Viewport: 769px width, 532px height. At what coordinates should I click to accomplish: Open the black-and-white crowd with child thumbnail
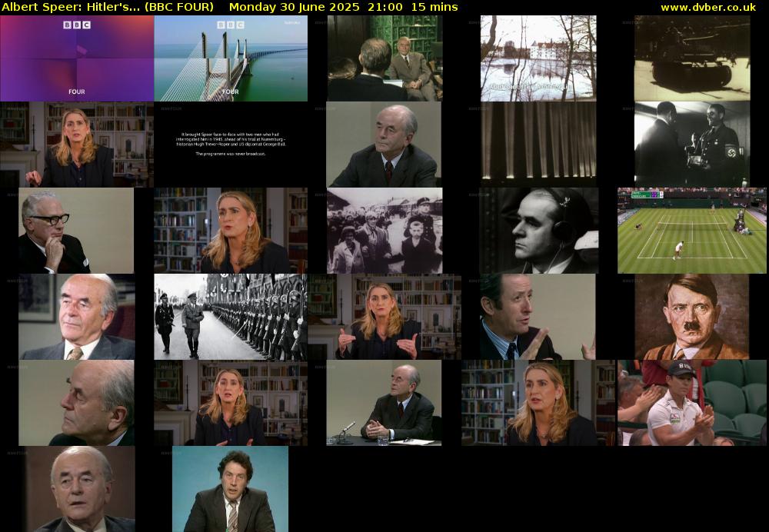385,231
